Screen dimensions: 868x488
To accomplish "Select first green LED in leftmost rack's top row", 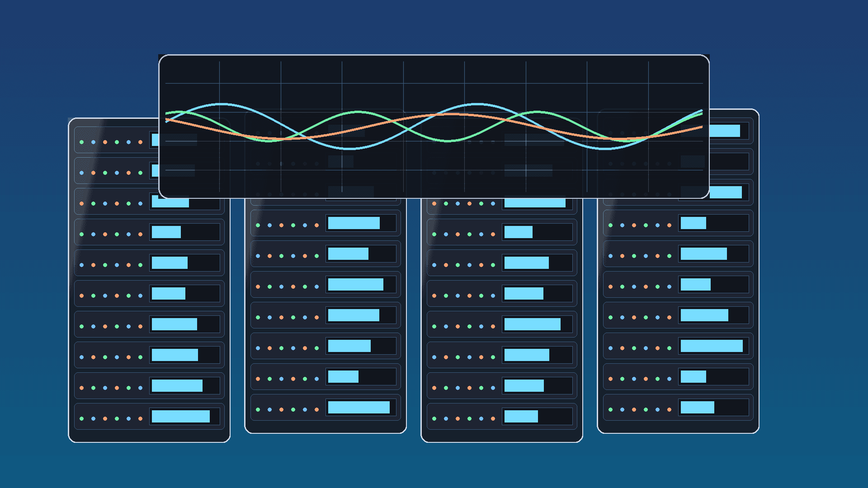I will click(x=82, y=142).
